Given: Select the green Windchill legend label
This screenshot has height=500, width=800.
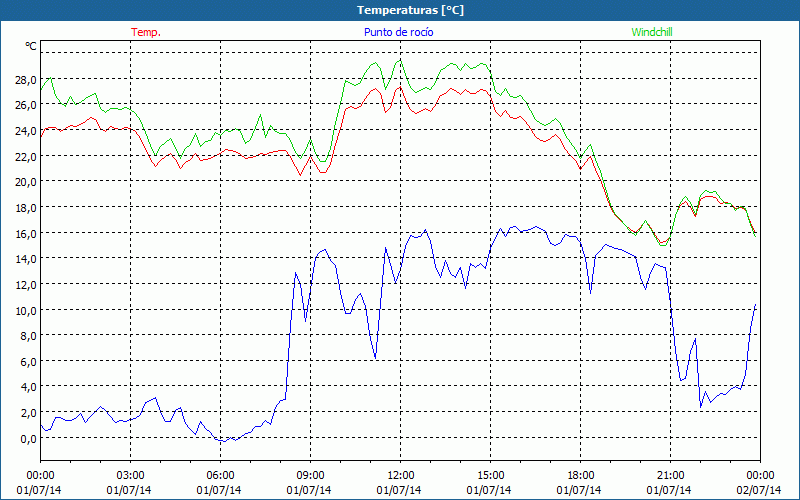Looking at the screenshot, I should pos(652,32).
